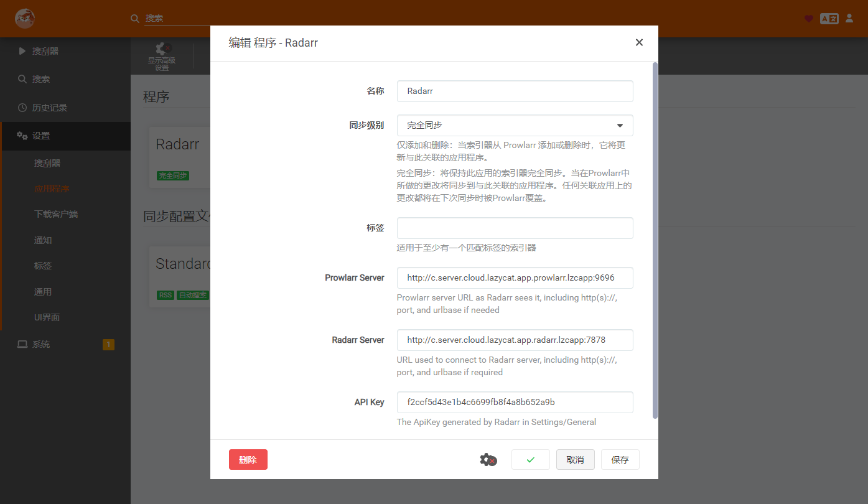Click the search magnifier icon in header
868x504 pixels.
tap(135, 19)
